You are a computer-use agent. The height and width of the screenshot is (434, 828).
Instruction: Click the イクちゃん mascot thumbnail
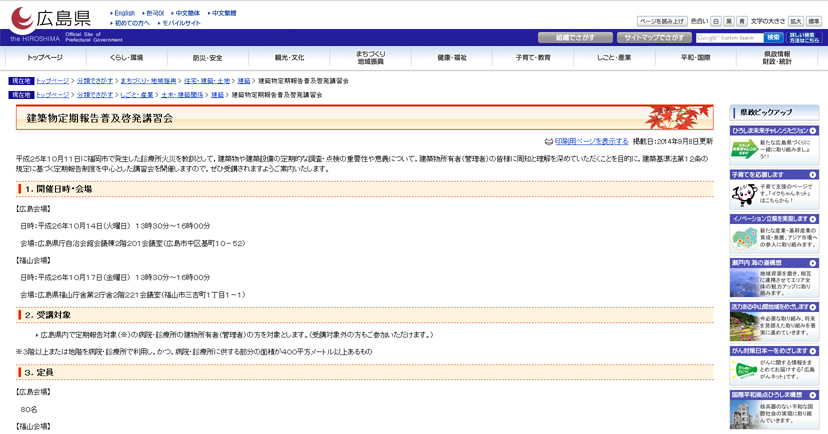pos(745,194)
